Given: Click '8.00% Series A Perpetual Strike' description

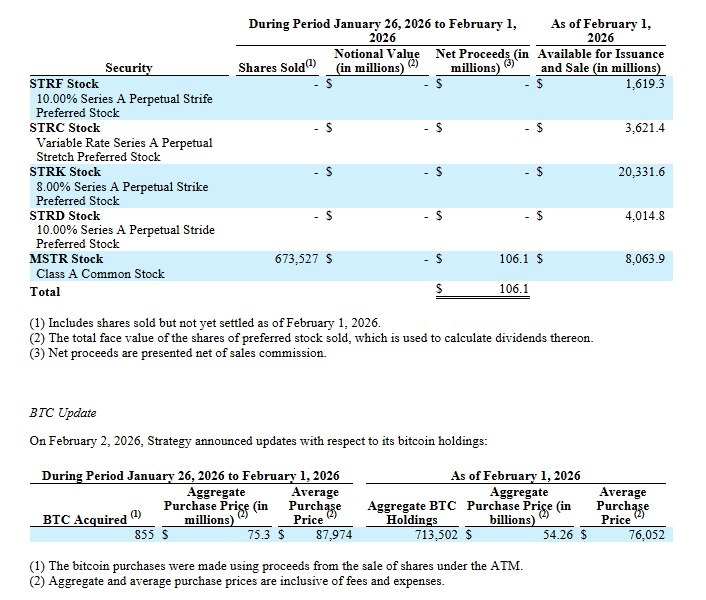Looking at the screenshot, I should [122, 187].
